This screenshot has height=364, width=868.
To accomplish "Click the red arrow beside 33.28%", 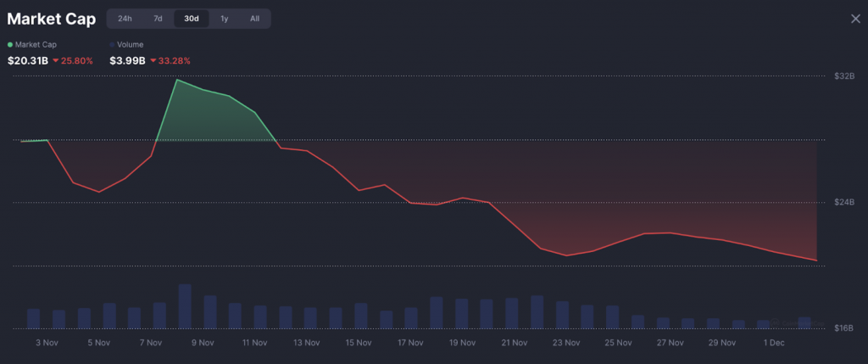I will [153, 61].
